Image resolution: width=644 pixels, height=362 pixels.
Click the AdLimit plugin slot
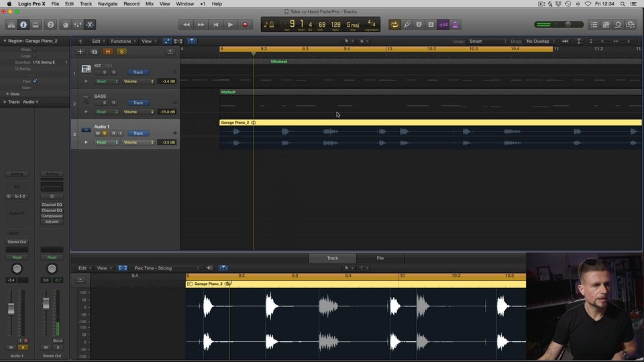pyautogui.click(x=52, y=222)
